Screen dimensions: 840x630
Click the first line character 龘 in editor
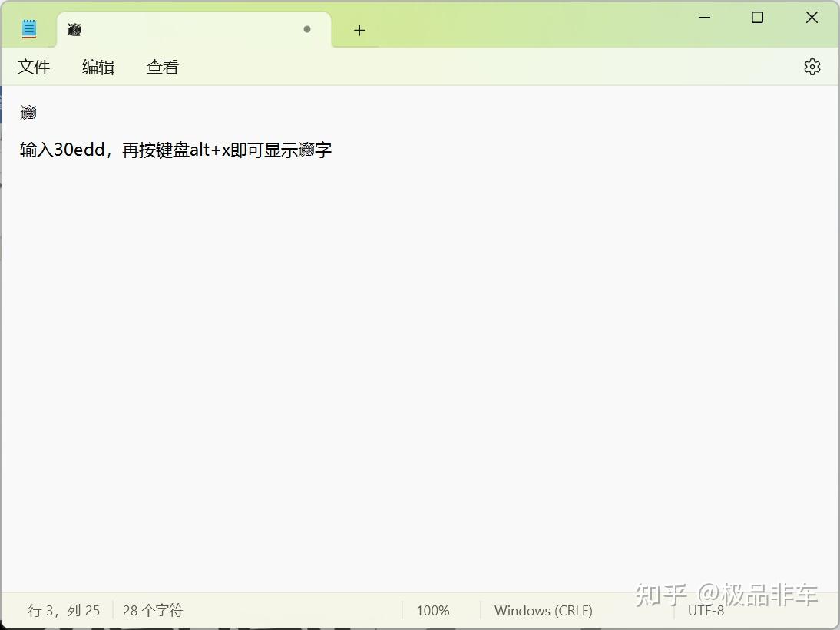(x=28, y=113)
